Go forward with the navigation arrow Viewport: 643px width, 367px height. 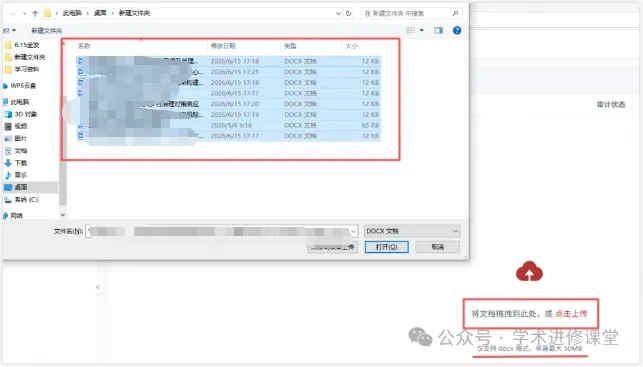coord(13,14)
